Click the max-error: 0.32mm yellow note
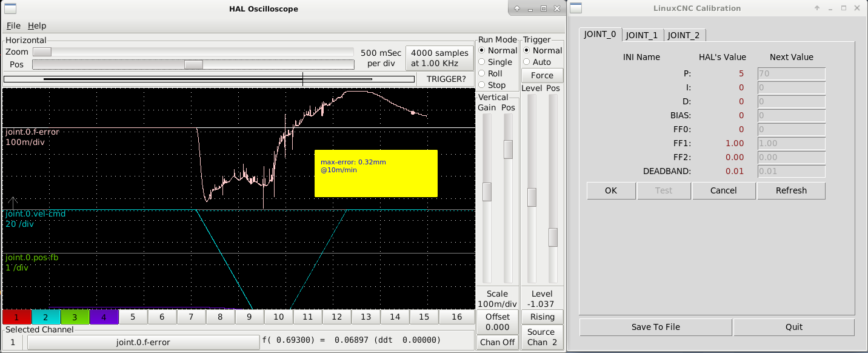Viewport: 868px width, 353px height. tap(376, 173)
